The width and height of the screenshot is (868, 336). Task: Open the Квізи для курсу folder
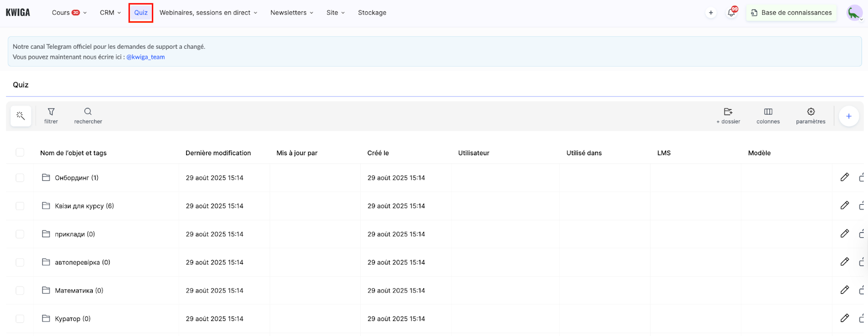(84, 206)
